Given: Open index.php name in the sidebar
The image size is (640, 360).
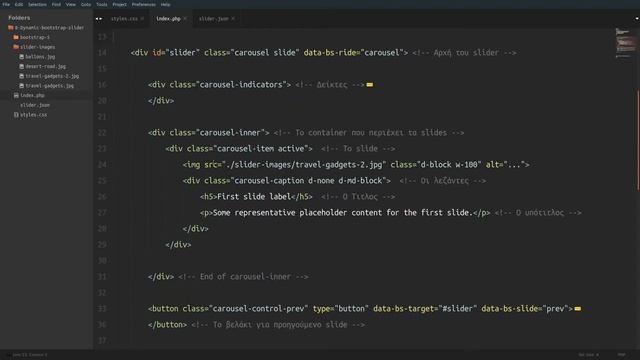Looking at the screenshot, I should (32, 96).
